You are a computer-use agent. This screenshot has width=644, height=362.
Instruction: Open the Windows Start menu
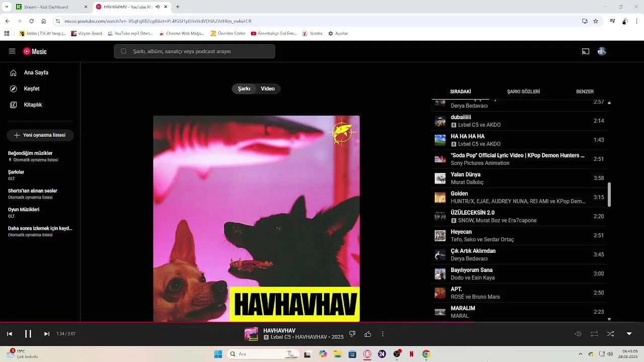218,354
